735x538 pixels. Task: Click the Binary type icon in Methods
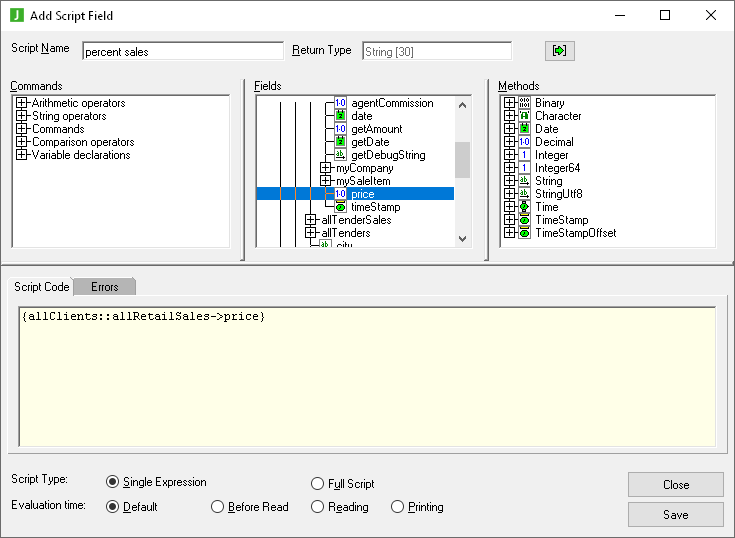pyautogui.click(x=525, y=103)
